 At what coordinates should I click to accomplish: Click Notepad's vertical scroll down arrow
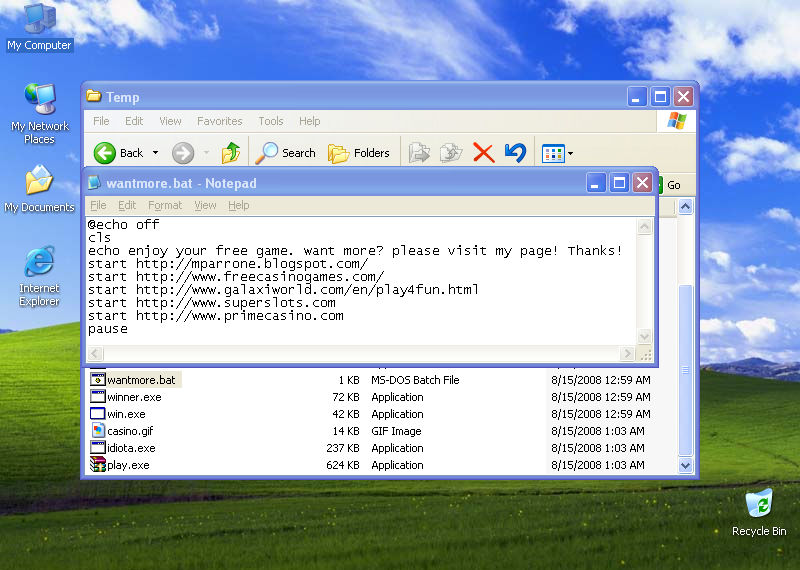[x=645, y=336]
